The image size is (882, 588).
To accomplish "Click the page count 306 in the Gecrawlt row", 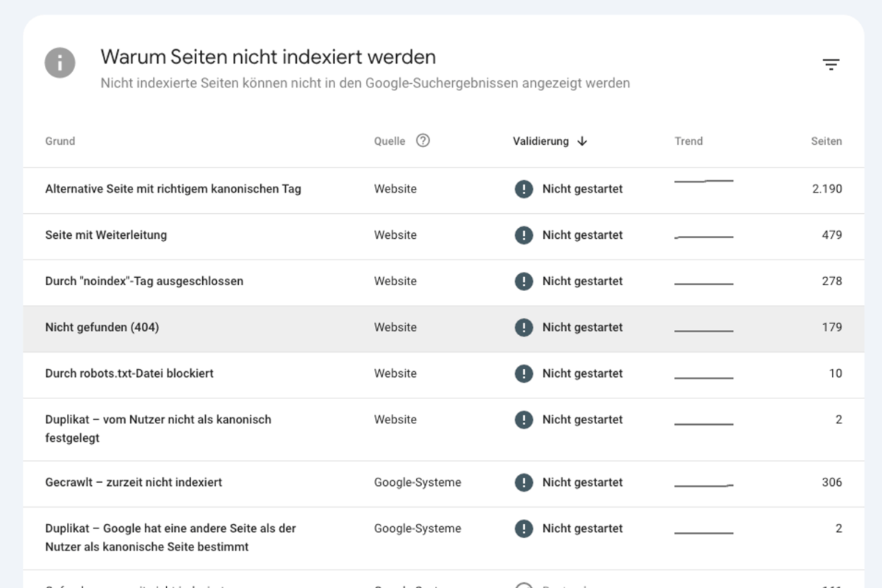I will (831, 482).
